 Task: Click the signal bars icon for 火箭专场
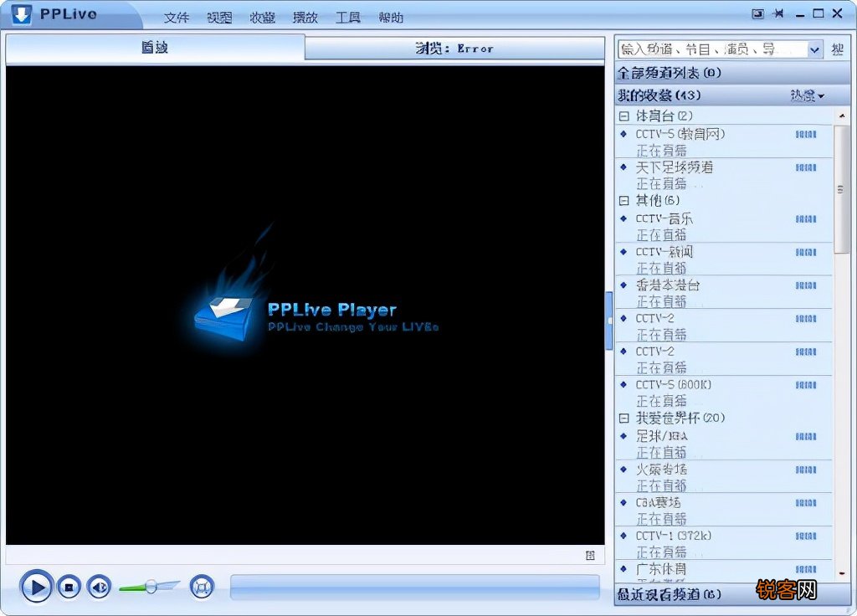click(806, 470)
